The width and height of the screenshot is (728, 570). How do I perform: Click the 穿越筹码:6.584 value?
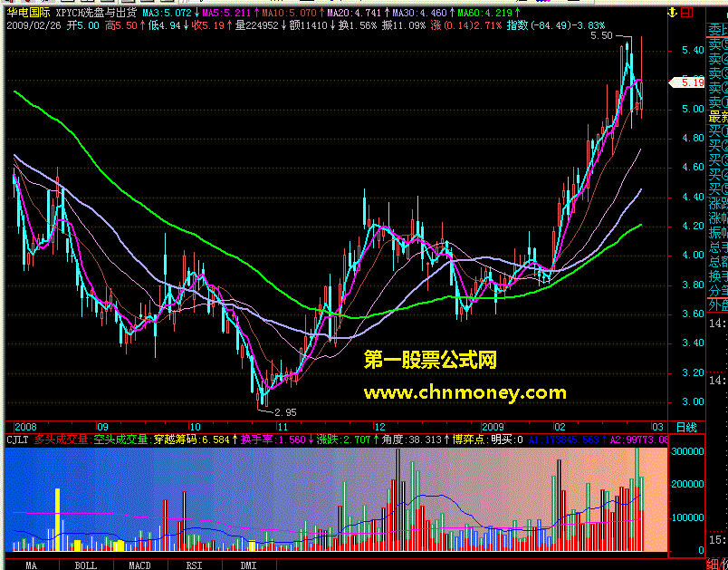tap(192, 440)
